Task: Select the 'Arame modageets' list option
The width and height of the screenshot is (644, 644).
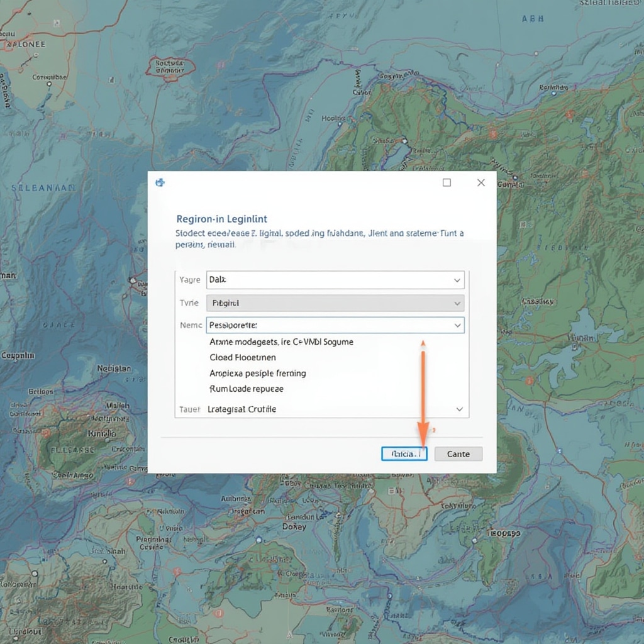Action: click(280, 342)
